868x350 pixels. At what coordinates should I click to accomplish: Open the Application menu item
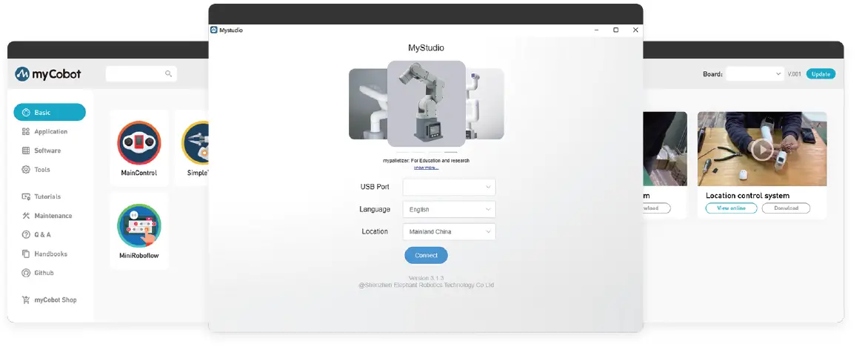44,131
